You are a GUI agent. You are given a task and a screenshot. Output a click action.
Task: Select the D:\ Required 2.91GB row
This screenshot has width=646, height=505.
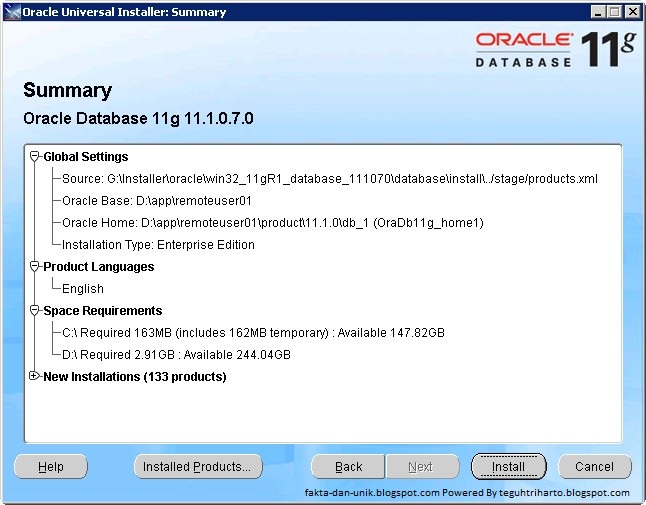tap(176, 355)
